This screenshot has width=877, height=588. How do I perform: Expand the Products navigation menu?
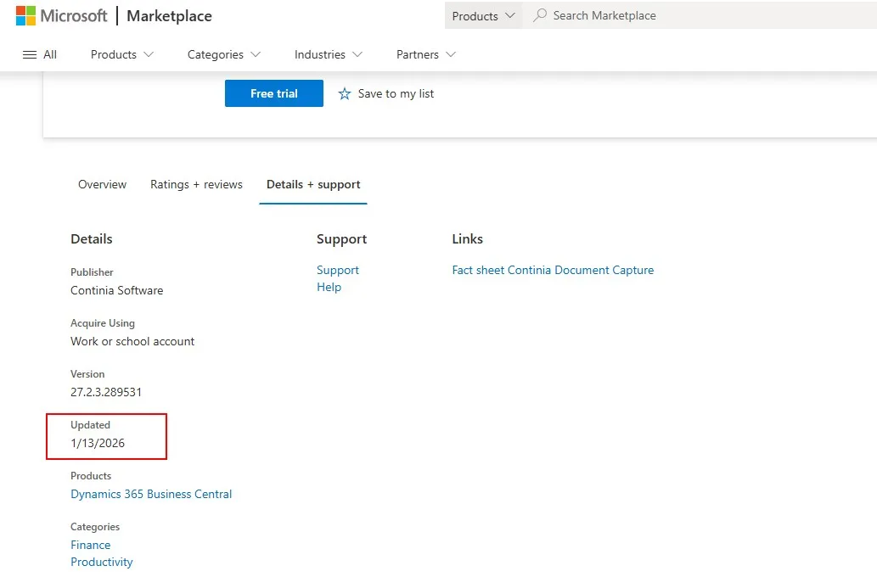tap(122, 55)
